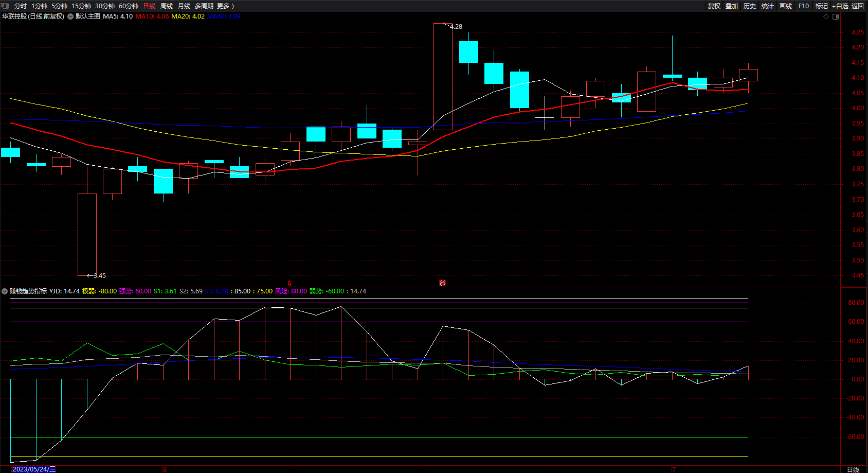Select the 60分钟 period tab
The height and width of the screenshot is (473, 868).
coord(129,6)
